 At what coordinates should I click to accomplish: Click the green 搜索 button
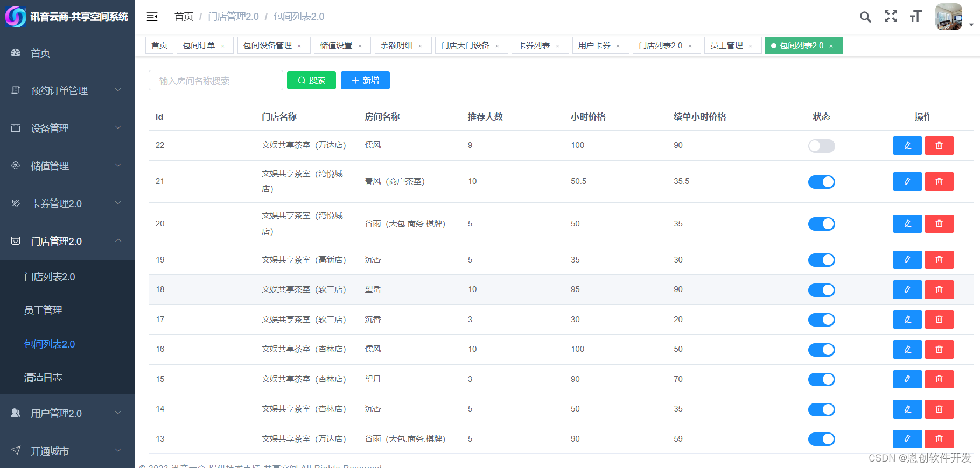tap(311, 80)
